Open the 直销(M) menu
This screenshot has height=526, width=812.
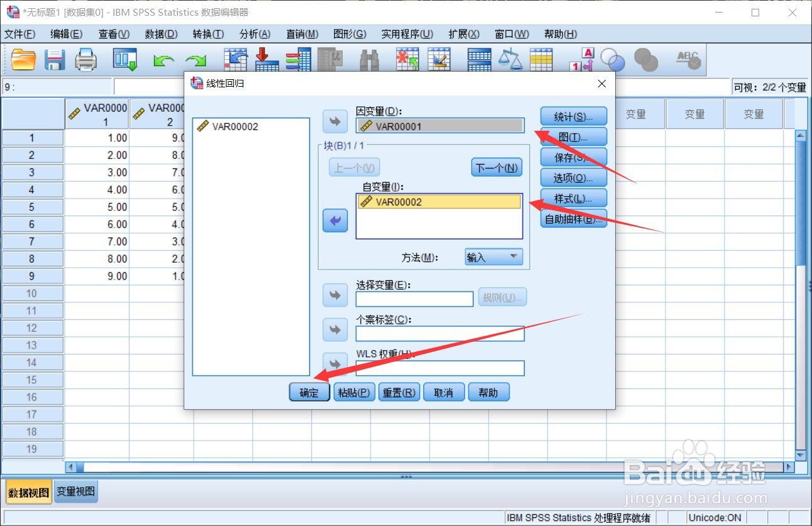coord(302,34)
